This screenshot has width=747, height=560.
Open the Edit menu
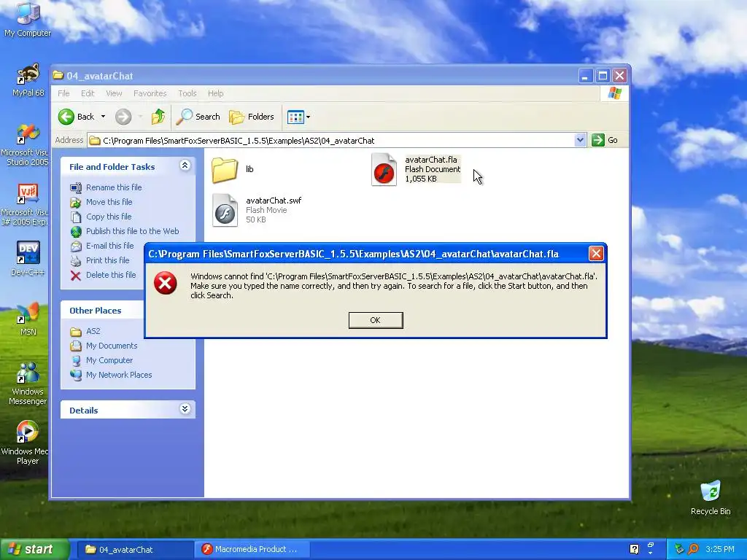point(88,93)
